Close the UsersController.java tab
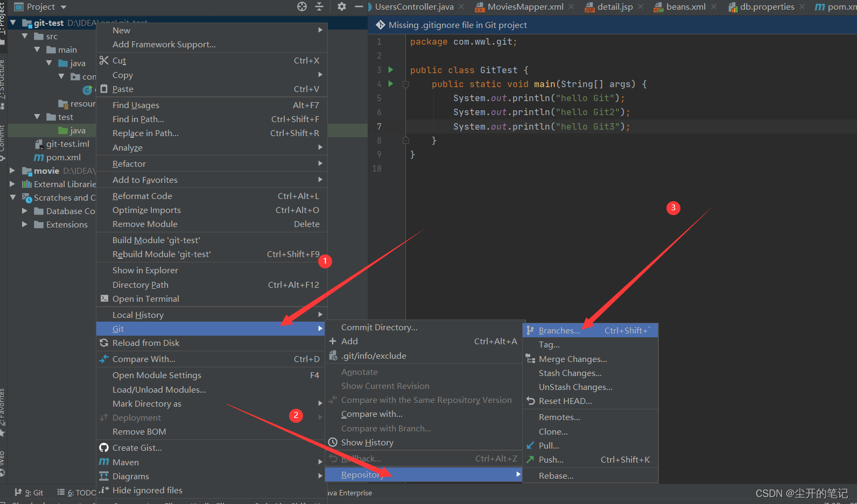The height and width of the screenshot is (504, 857). point(461,6)
